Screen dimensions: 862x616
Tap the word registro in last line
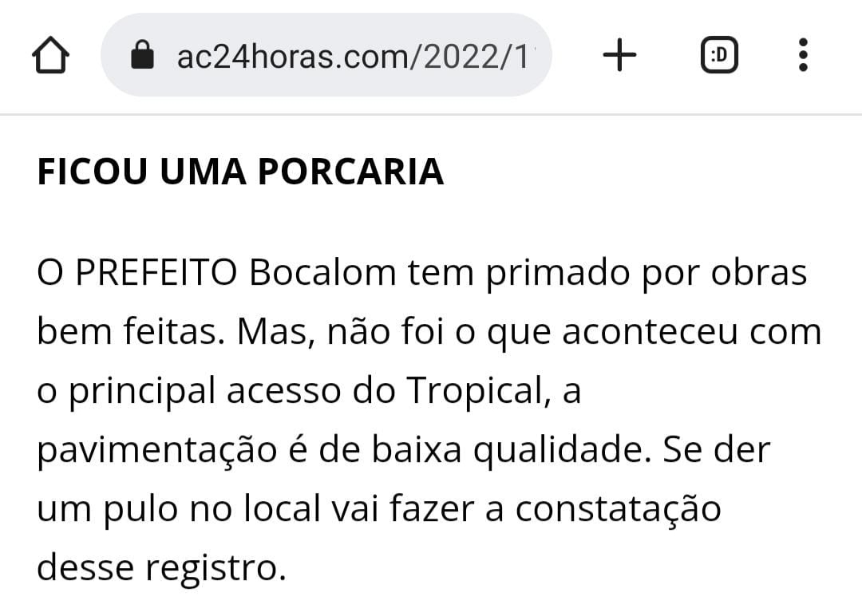[215, 569]
